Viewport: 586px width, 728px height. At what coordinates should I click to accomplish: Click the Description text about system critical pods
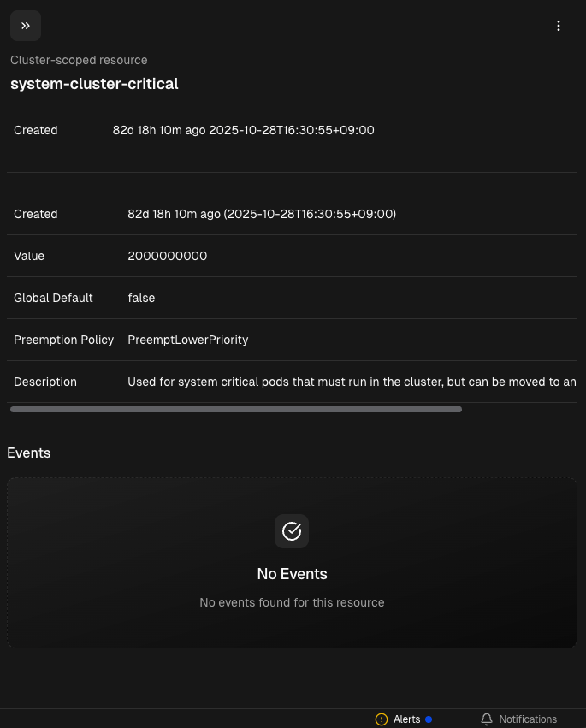[x=351, y=382]
